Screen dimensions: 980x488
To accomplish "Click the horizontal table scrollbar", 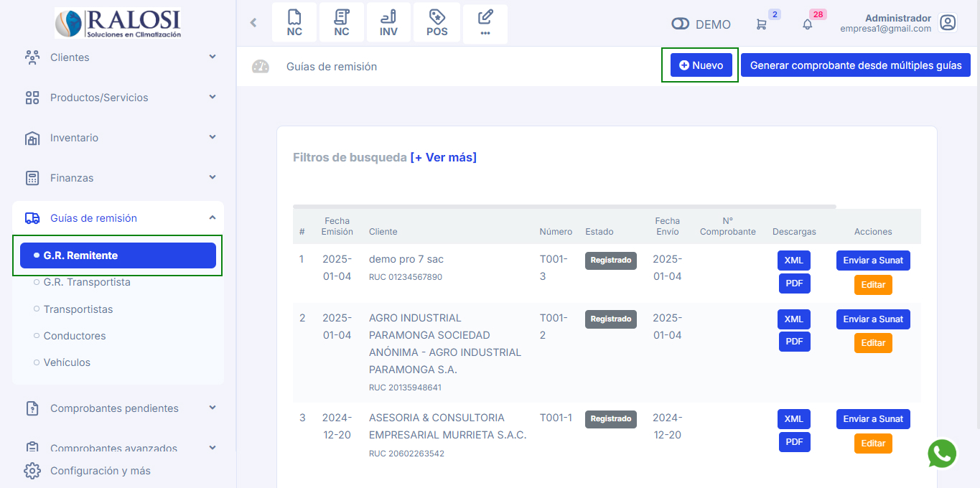I will click(x=564, y=207).
